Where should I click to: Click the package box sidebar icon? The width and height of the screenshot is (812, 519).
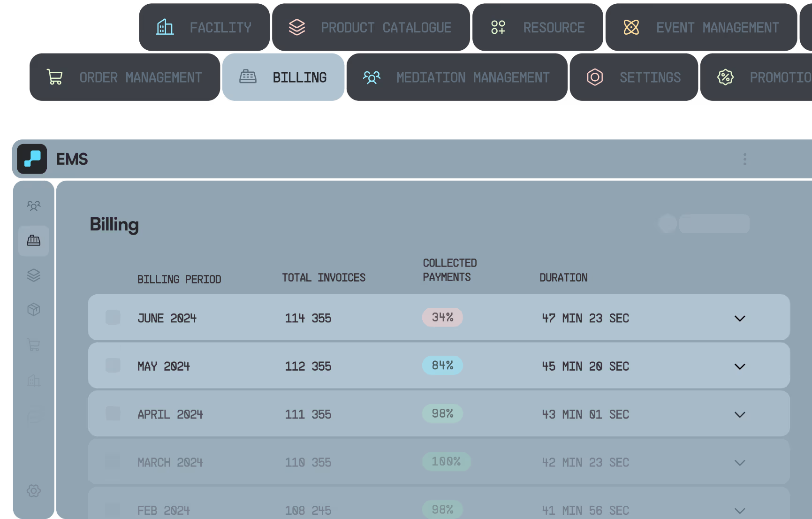coord(34,310)
